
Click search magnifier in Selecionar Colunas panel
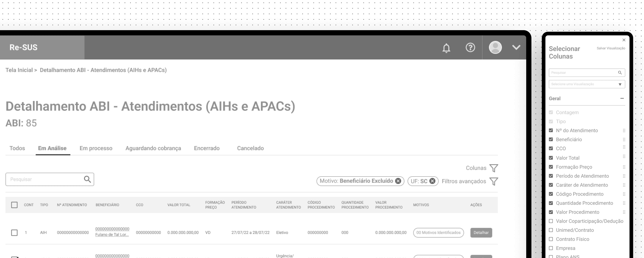pos(620,73)
